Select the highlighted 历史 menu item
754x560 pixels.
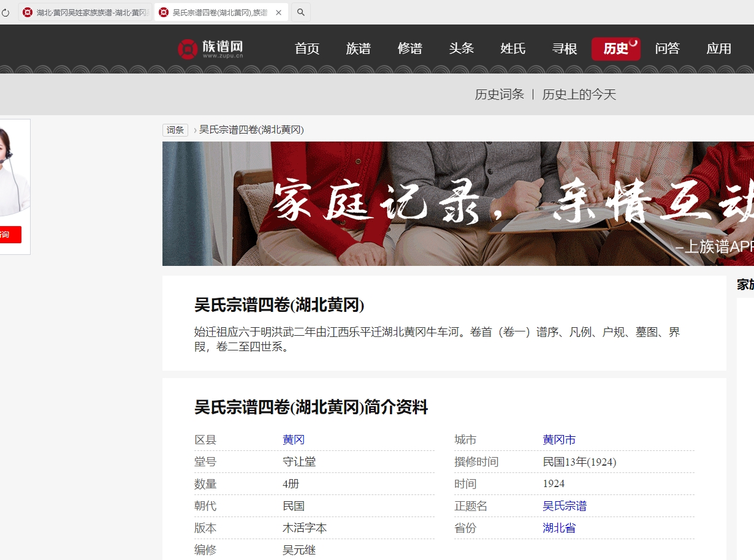(x=615, y=49)
